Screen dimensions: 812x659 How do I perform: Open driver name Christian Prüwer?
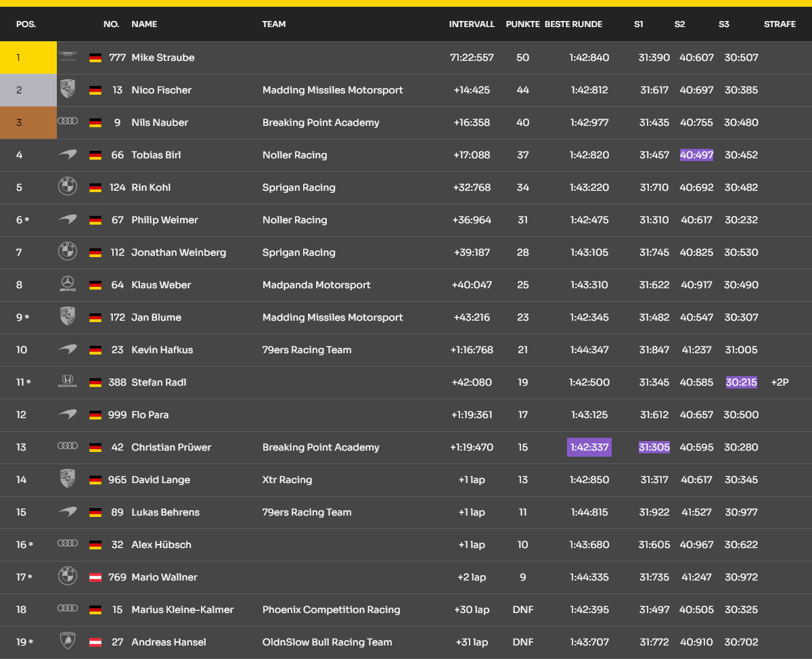point(171,447)
